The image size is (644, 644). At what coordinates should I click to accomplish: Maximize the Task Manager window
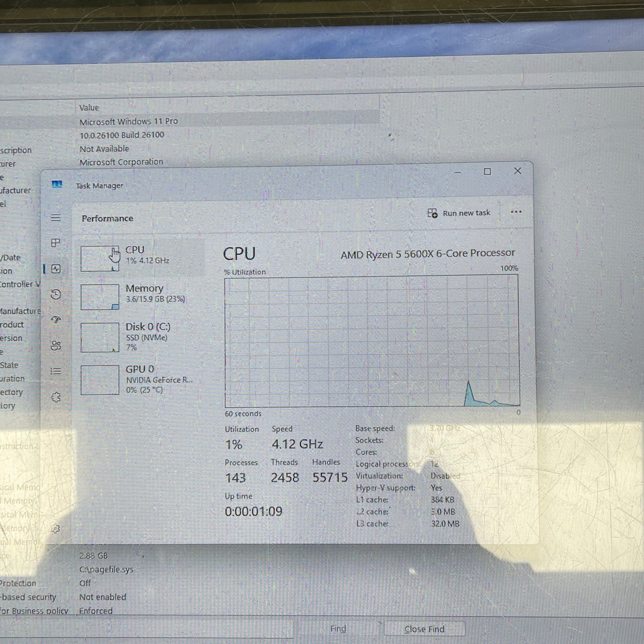tap(487, 172)
